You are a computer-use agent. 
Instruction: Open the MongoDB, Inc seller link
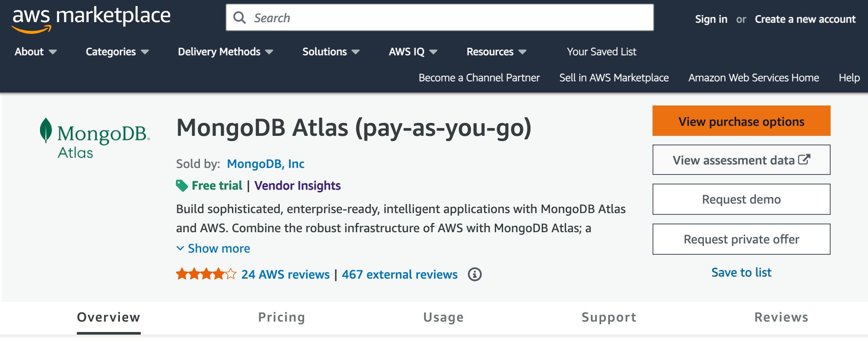[x=265, y=164]
